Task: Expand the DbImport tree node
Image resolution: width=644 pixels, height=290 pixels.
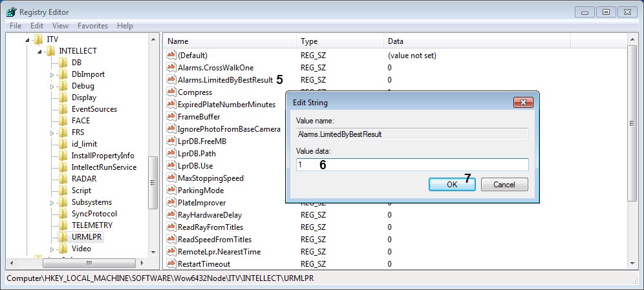Action: (52, 74)
